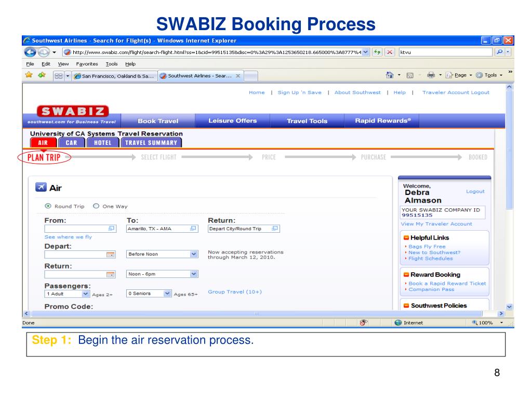
Task: Open the Favorites menu
Action: coord(87,64)
